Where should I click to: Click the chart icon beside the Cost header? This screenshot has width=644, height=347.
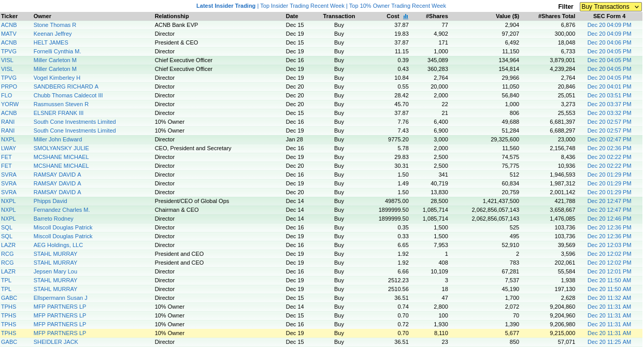(x=406, y=16)
